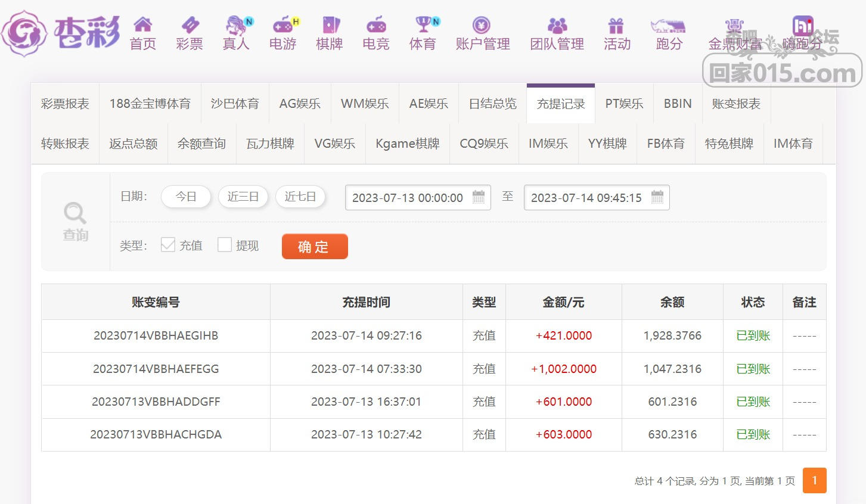Switch to the 账变报表 tab
This screenshot has height=504, width=866.
click(736, 104)
